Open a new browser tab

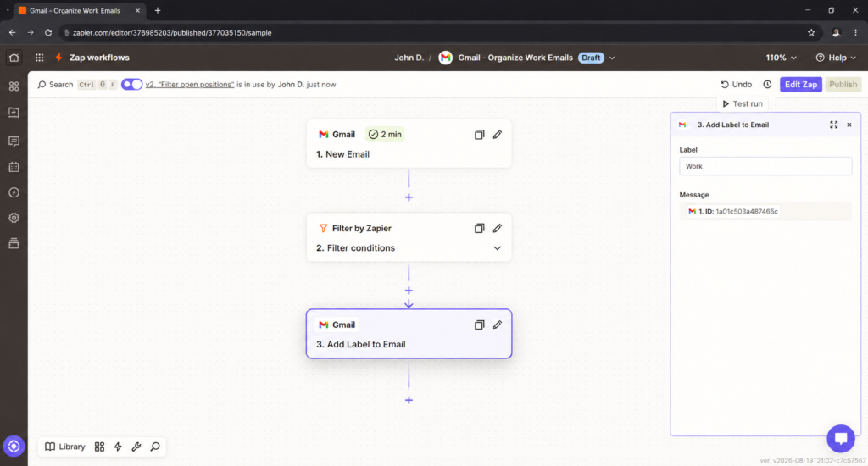pyautogui.click(x=158, y=10)
